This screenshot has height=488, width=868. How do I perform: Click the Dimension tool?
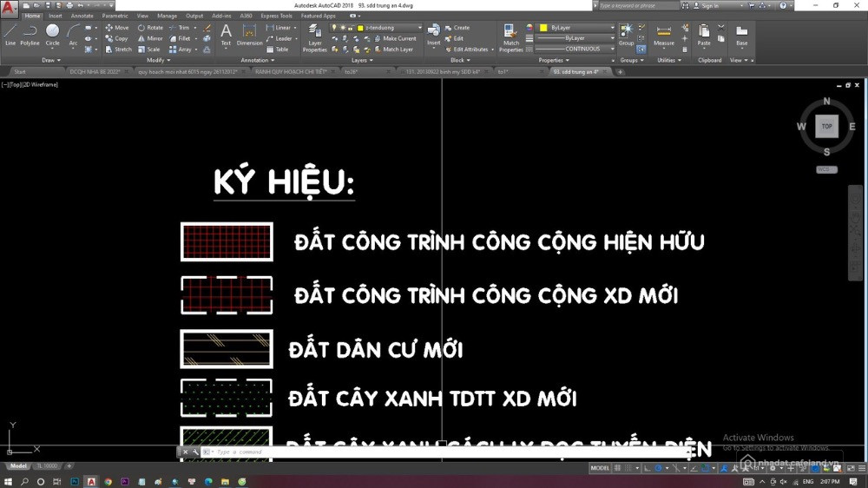pos(249,35)
